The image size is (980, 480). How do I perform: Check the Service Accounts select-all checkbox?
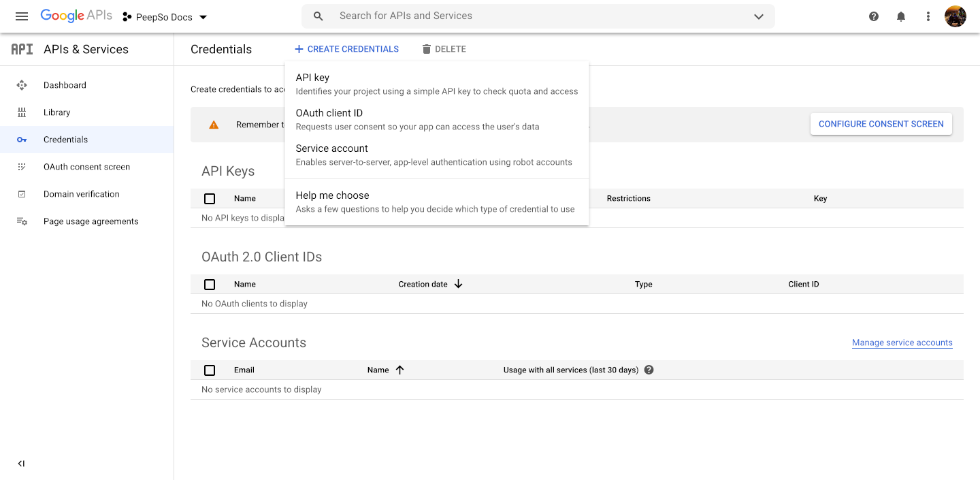210,370
